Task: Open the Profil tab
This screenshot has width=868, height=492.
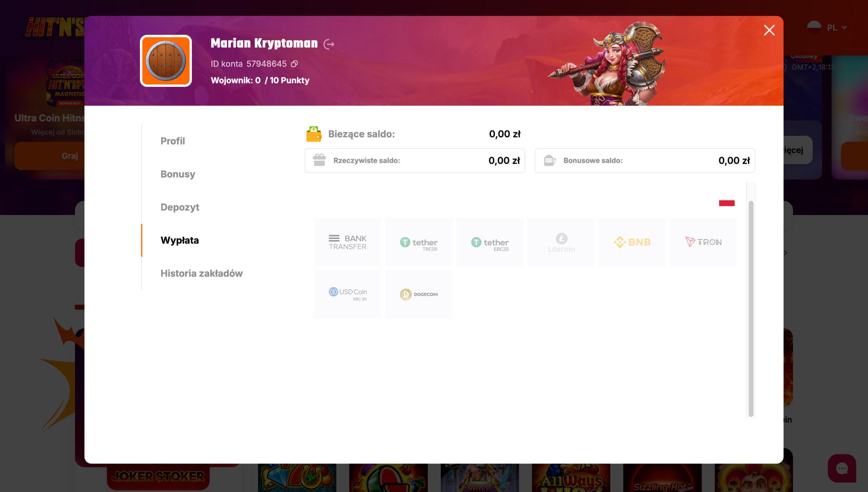Action: pos(173,141)
